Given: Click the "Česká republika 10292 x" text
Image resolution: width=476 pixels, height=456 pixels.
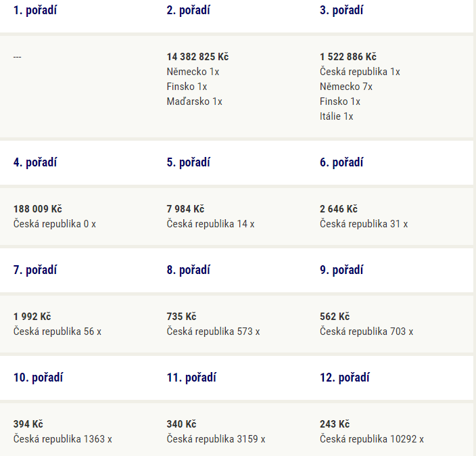Looking at the screenshot, I should pyautogui.click(x=372, y=439).
